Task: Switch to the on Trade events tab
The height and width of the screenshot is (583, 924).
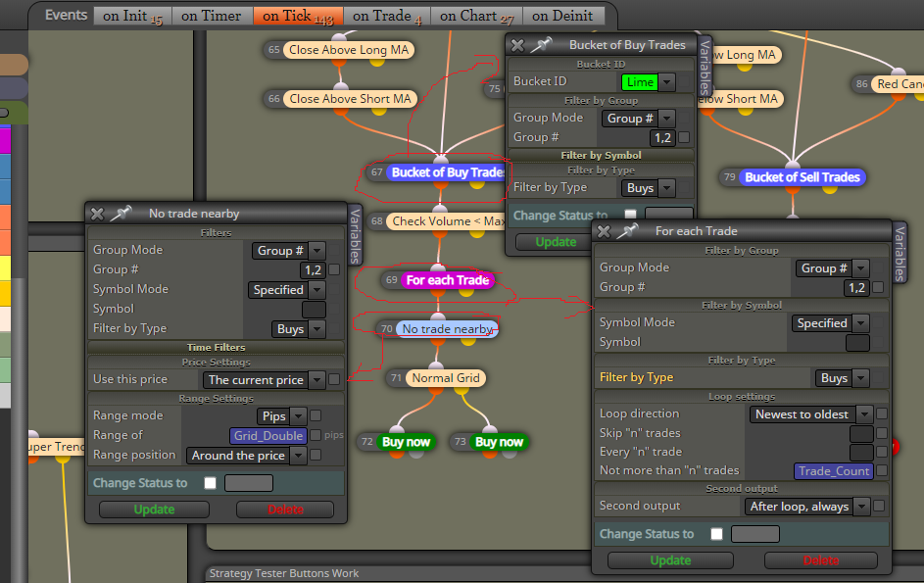Action: pos(387,16)
